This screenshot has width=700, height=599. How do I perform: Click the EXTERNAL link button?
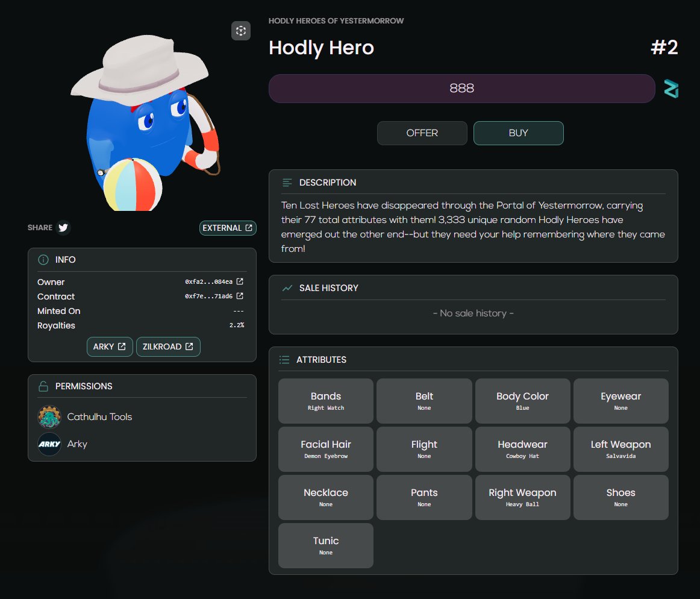point(228,228)
